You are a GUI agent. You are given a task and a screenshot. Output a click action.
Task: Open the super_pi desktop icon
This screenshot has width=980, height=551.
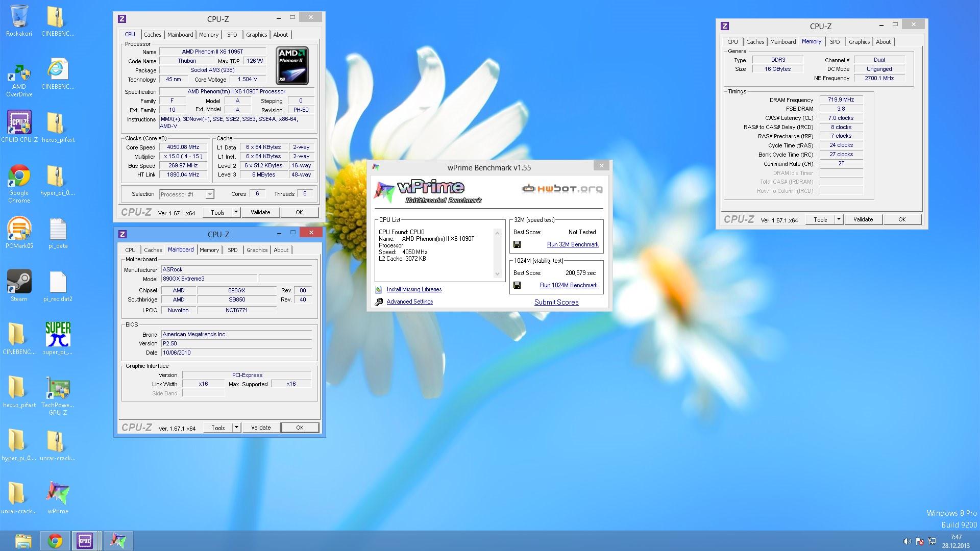point(58,338)
